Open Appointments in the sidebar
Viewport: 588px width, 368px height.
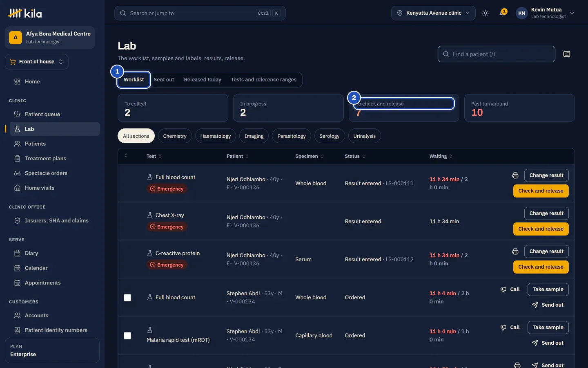(55, 283)
